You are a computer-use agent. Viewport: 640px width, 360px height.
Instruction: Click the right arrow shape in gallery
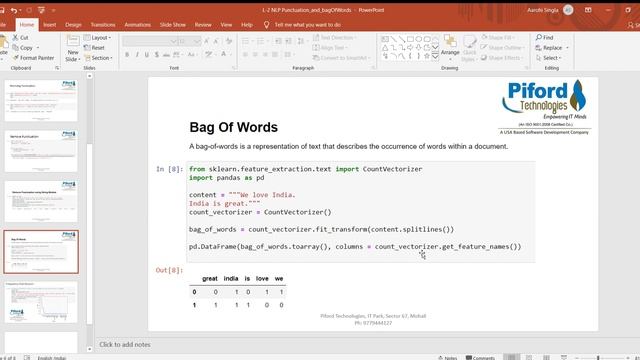pyautogui.click(x=410, y=48)
